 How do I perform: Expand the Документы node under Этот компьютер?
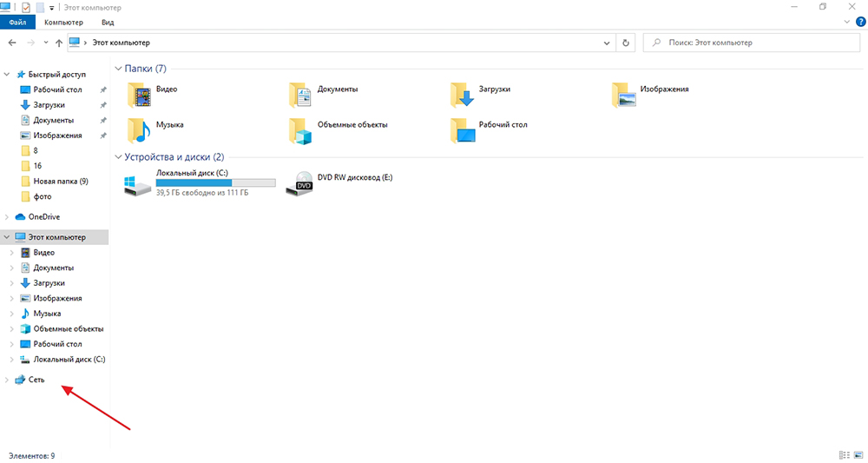[x=12, y=268]
